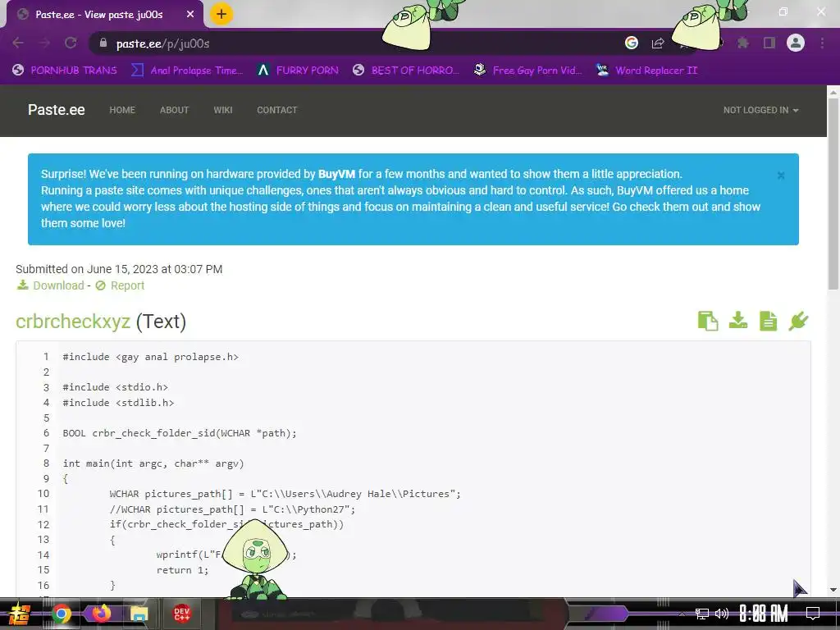
Task: Open the Extensions puzzle icon
Action: 742,43
